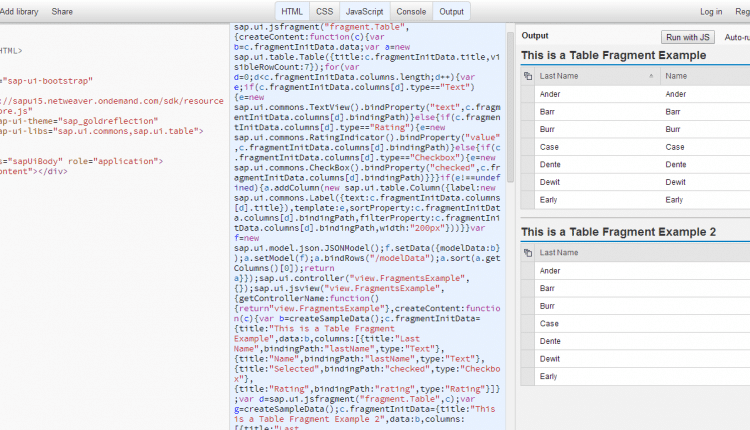Click Dente cell in second table
The image size is (750, 430).
[x=550, y=341]
